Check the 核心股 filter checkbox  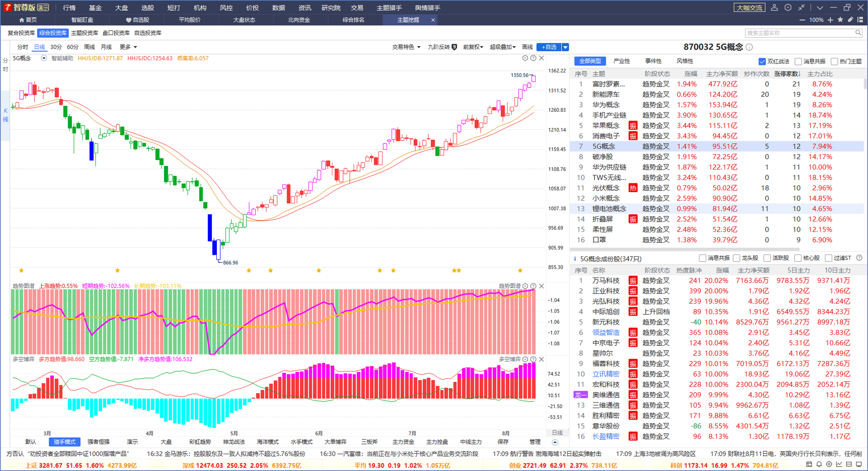click(797, 258)
